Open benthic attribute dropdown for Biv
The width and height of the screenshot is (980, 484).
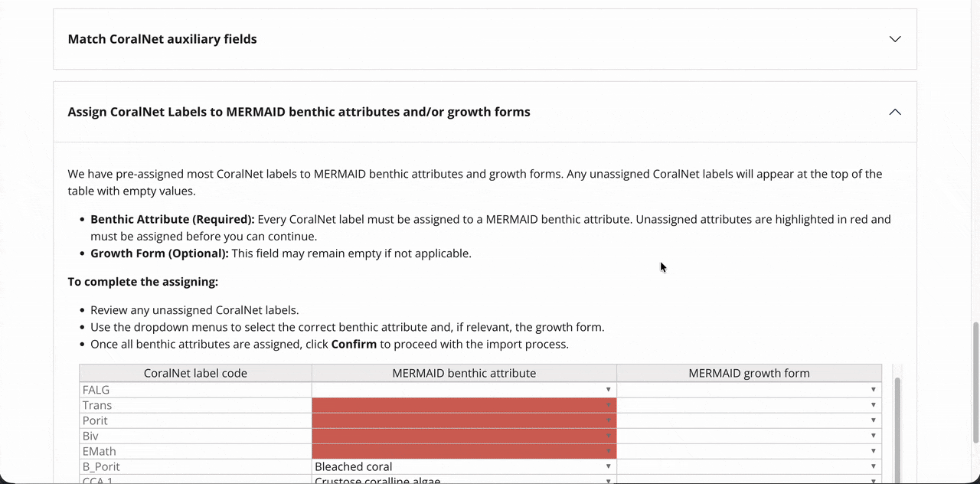(x=609, y=436)
